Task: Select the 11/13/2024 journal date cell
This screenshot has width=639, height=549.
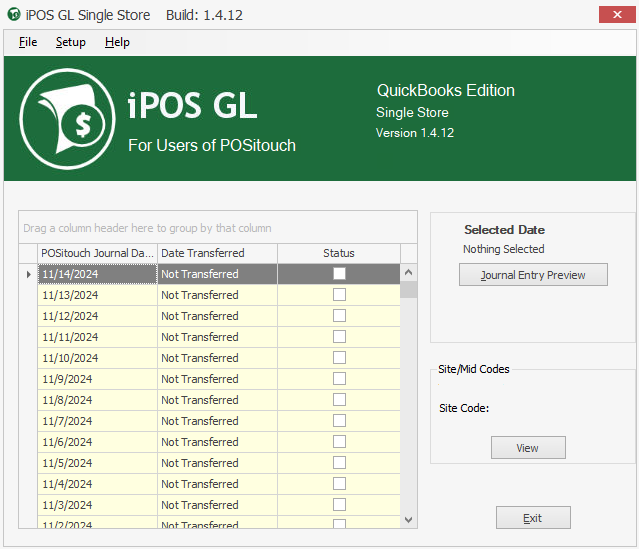Action: click(97, 295)
